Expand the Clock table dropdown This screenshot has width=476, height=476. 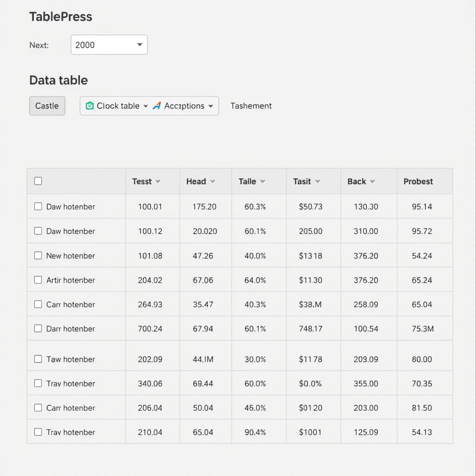point(145,106)
